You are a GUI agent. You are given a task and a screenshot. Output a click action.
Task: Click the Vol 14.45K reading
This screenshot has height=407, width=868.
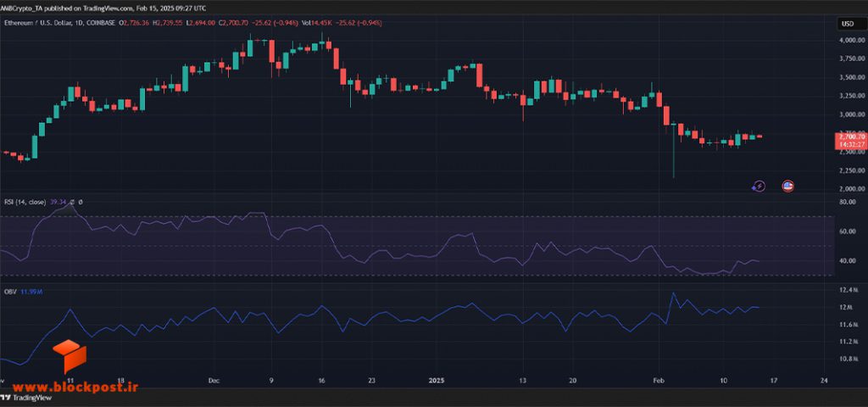[319, 23]
